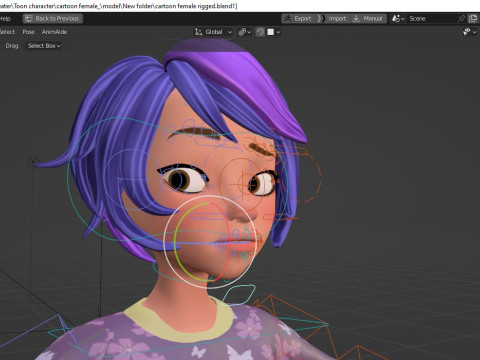Click the Export button
The image size is (480, 360).
point(298,19)
